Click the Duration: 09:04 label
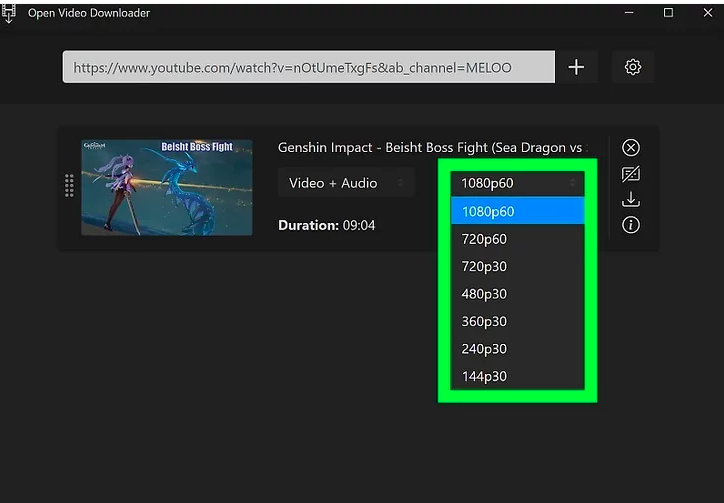Viewport: 724px width, 503px height. pos(326,225)
